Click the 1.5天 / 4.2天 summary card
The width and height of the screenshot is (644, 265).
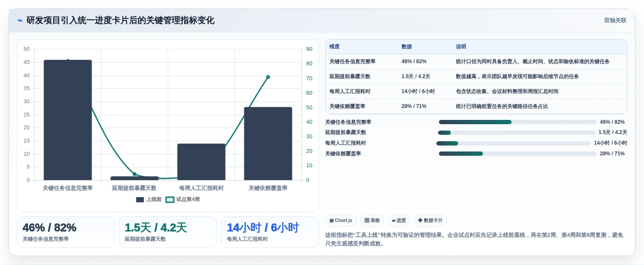coord(168,232)
